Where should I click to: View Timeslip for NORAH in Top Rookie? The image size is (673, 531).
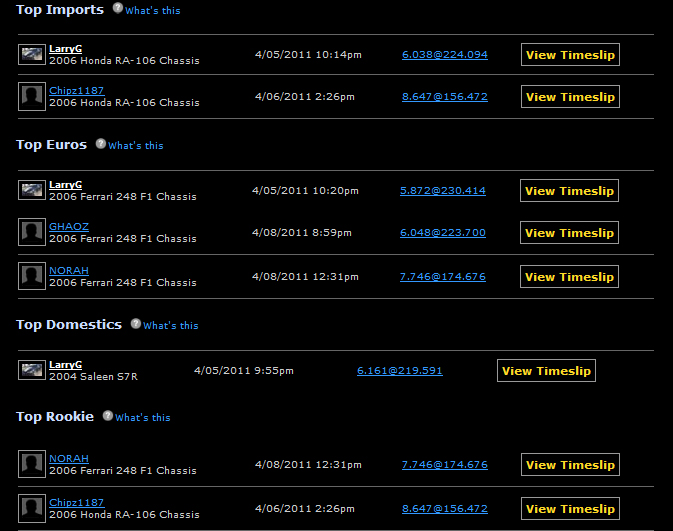[x=570, y=465]
